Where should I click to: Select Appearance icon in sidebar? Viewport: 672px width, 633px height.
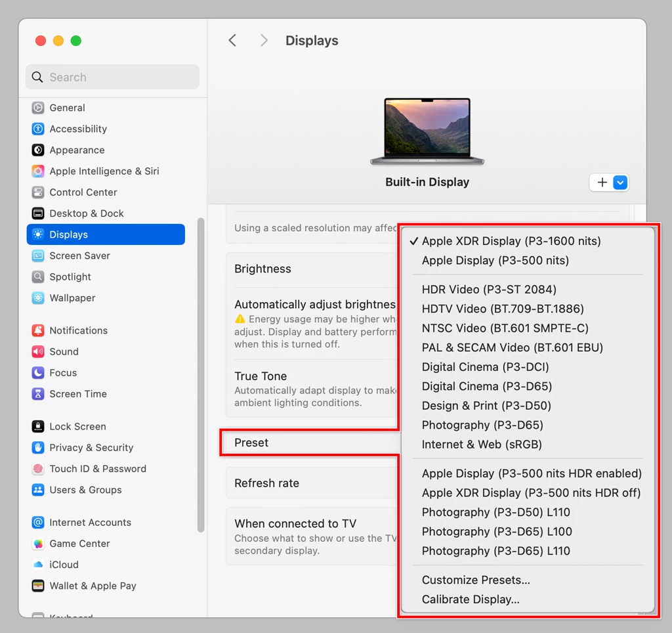(38, 150)
